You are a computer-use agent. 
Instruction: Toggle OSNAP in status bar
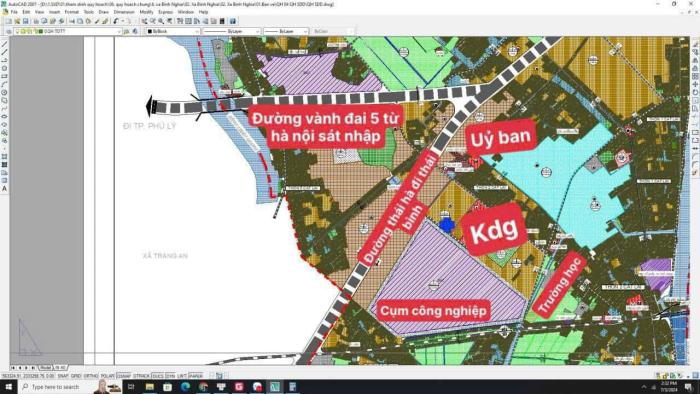tap(124, 376)
